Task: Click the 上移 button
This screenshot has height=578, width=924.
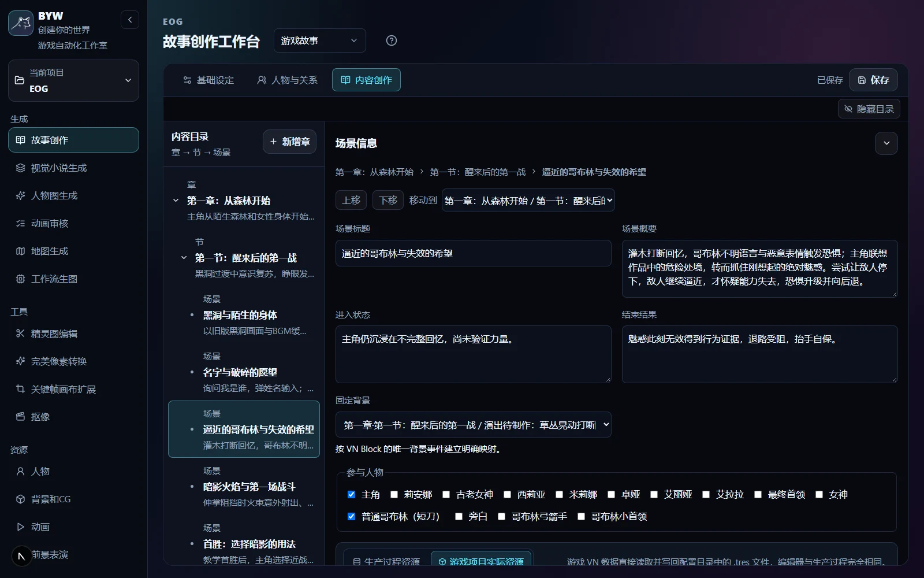Action: (351, 200)
